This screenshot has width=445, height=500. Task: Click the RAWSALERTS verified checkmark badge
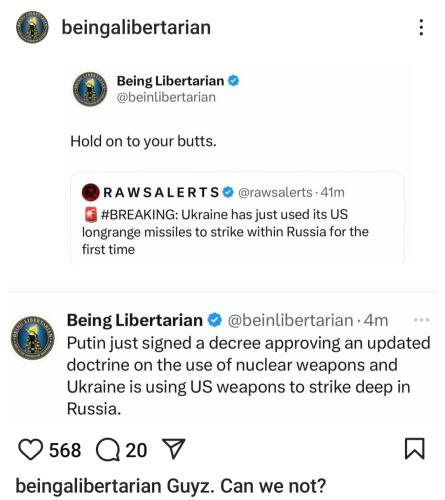228,192
